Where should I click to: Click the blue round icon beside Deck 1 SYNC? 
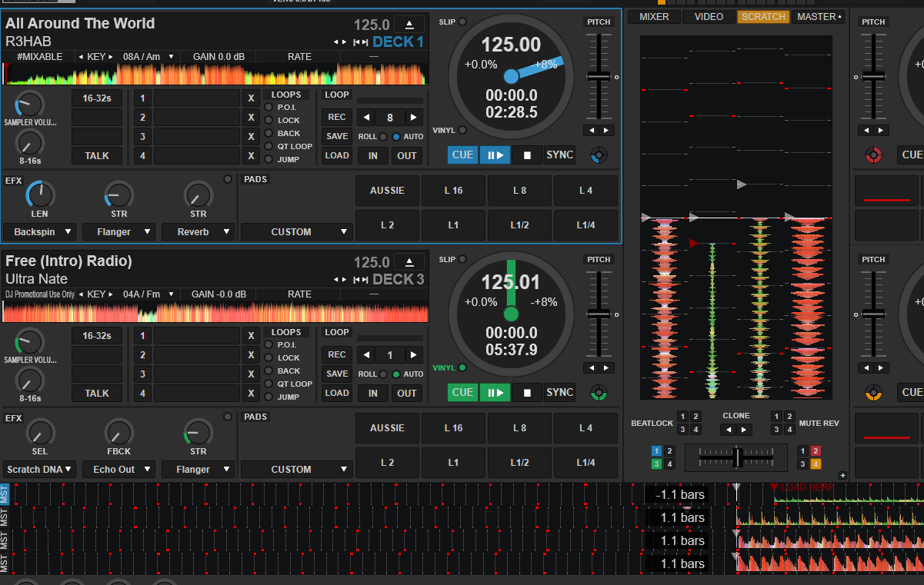599,155
